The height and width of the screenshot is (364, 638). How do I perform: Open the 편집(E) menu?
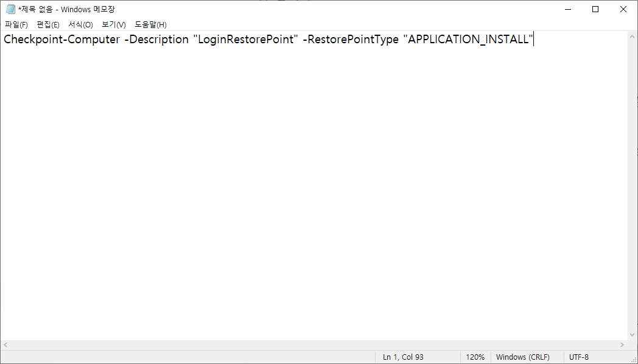click(48, 25)
